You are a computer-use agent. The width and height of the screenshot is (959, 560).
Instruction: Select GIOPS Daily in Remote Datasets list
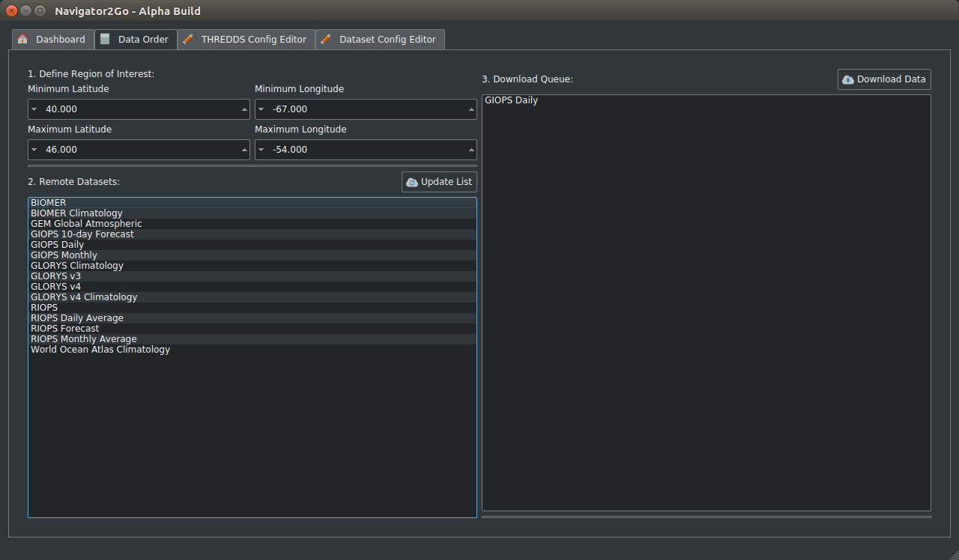[x=252, y=245]
